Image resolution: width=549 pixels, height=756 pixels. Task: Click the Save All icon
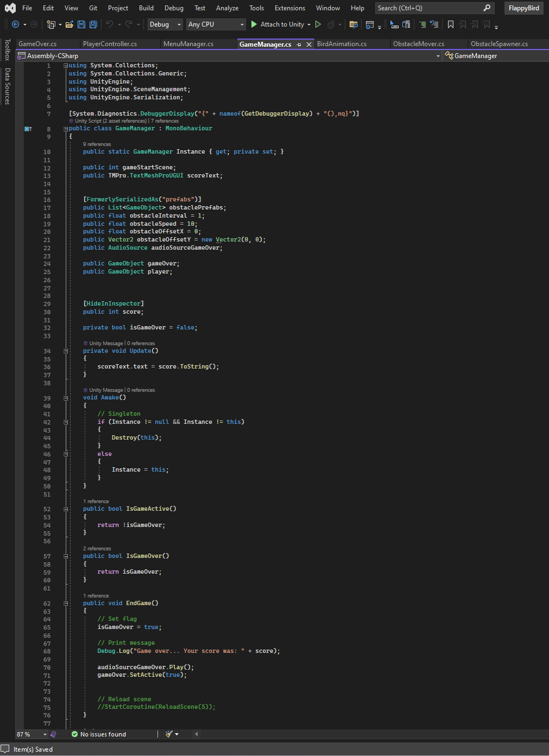coord(93,24)
